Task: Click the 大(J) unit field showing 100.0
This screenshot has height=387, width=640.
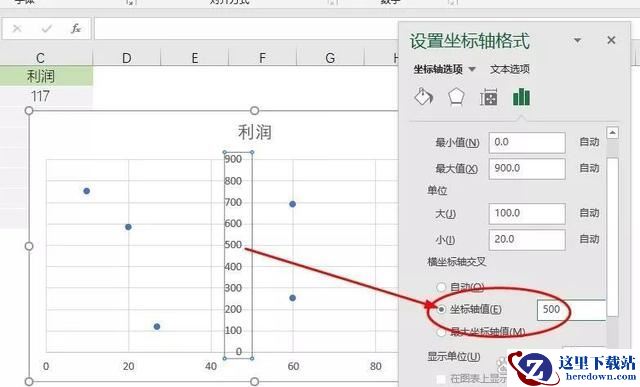Action: [x=527, y=214]
